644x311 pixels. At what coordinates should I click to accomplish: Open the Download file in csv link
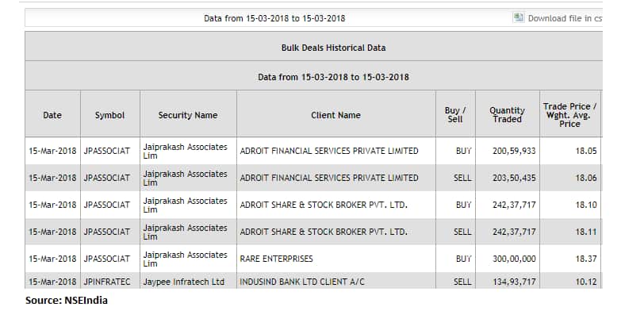(565, 18)
